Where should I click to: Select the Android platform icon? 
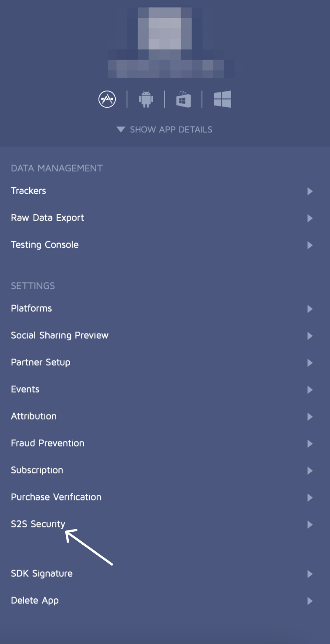click(x=146, y=99)
